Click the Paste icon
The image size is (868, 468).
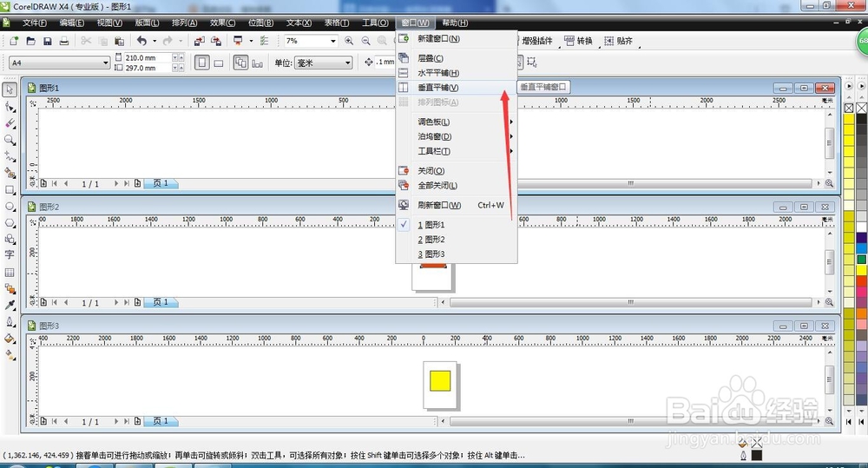coord(119,41)
